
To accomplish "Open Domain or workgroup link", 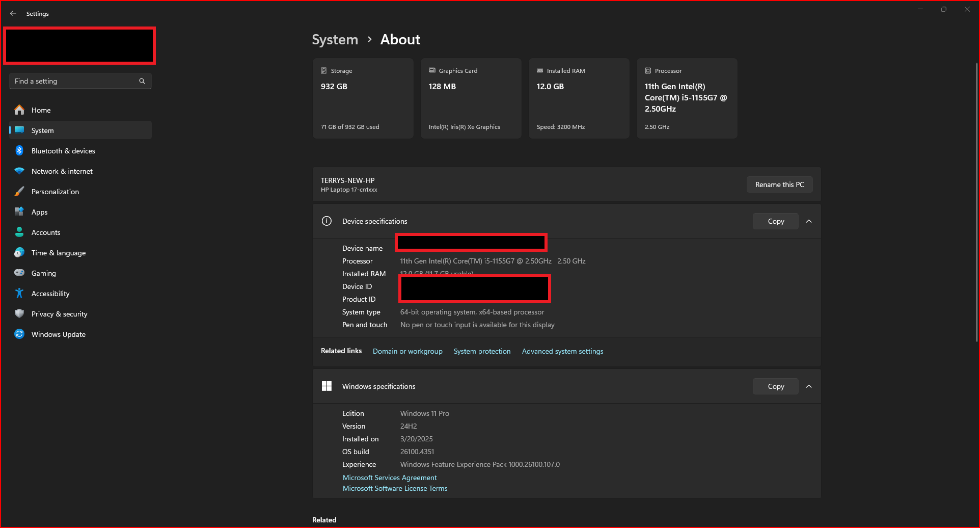I will click(x=407, y=351).
